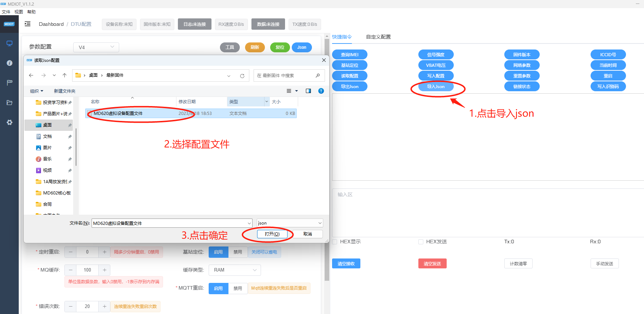Click the monitor icon in left sidebar
644x314 pixels.
pos(10,43)
